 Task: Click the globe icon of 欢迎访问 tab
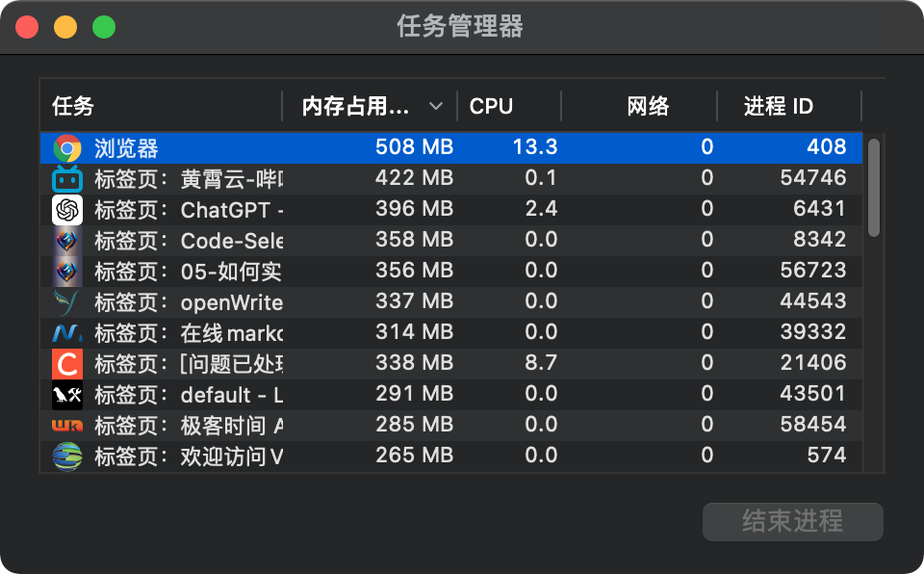[x=67, y=456]
